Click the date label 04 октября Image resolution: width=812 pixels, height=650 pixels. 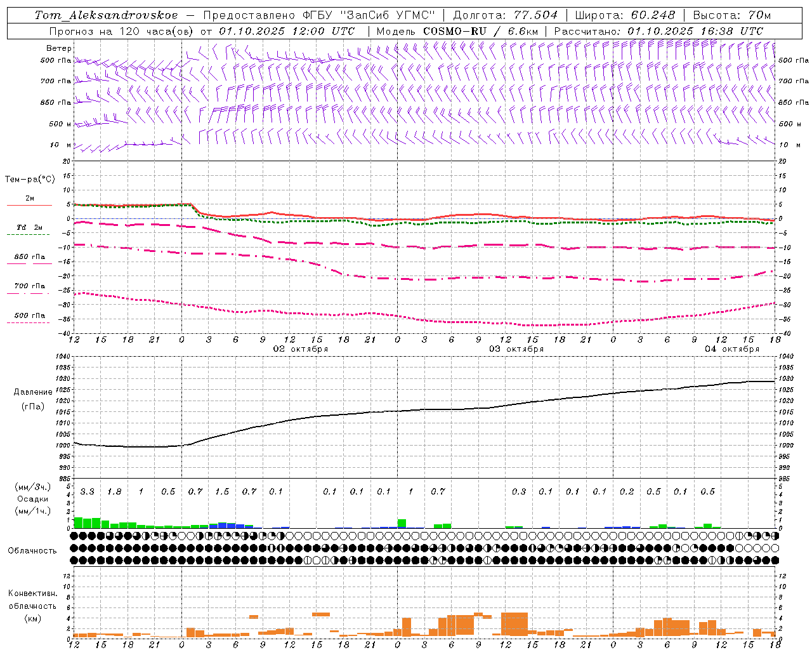732,349
